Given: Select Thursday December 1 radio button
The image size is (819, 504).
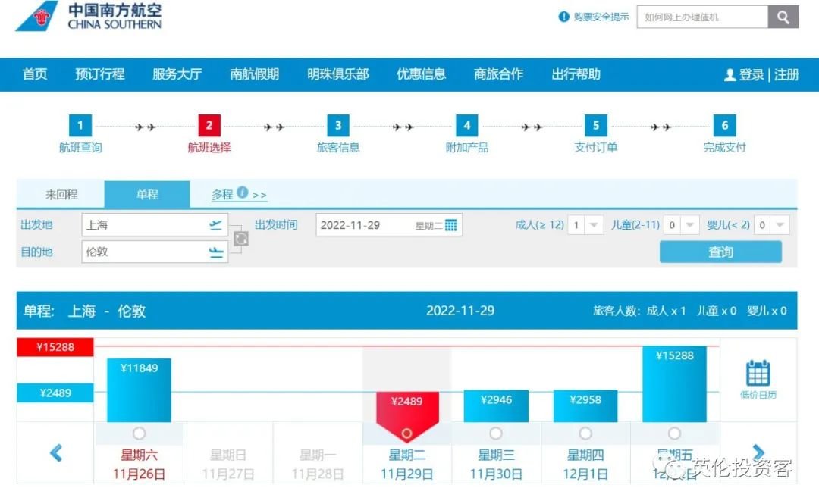Looking at the screenshot, I should (x=585, y=433).
